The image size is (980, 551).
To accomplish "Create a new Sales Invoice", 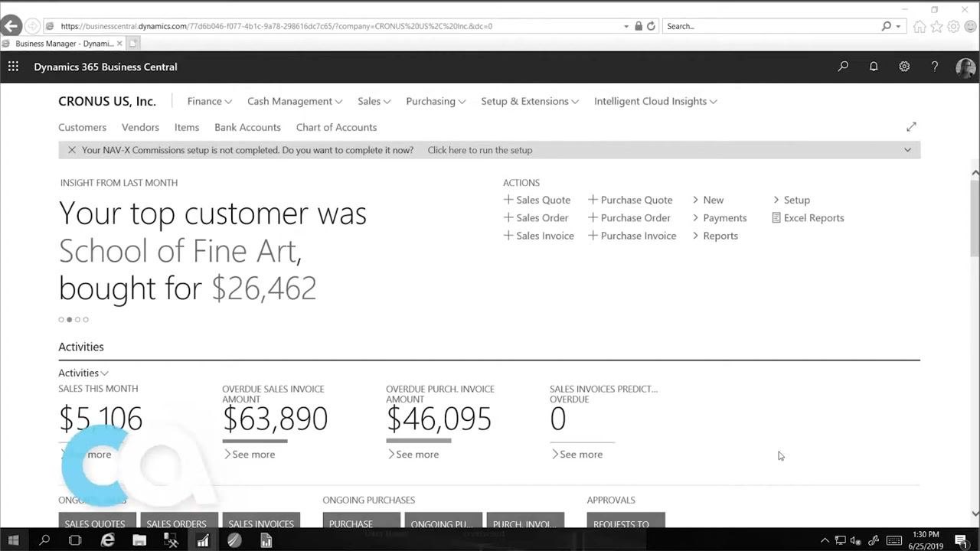I will pos(538,236).
